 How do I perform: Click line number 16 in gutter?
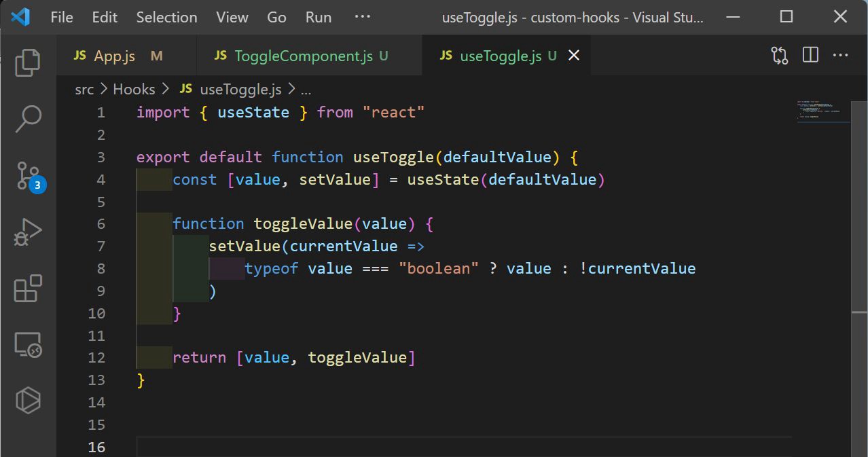(97, 447)
